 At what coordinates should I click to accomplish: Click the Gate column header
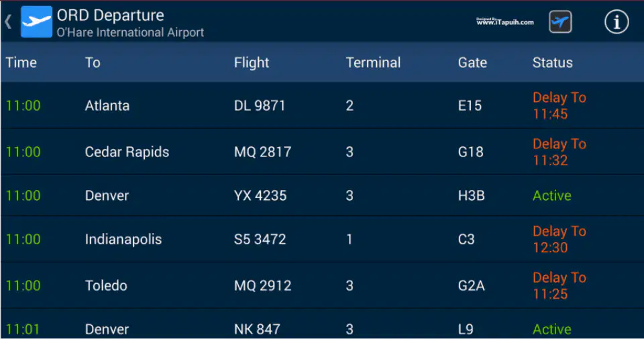472,62
